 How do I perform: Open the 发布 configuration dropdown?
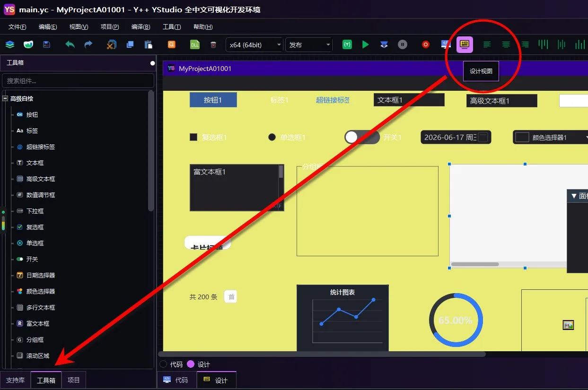click(x=309, y=45)
